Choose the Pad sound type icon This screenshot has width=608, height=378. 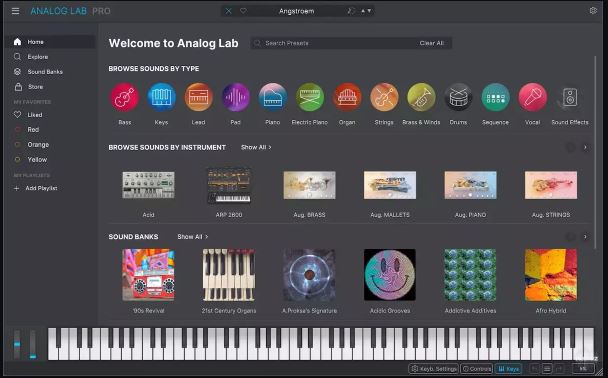(x=236, y=97)
